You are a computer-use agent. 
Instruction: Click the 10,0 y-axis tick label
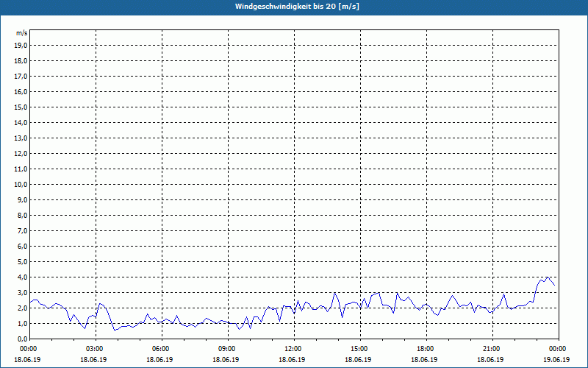21,185
